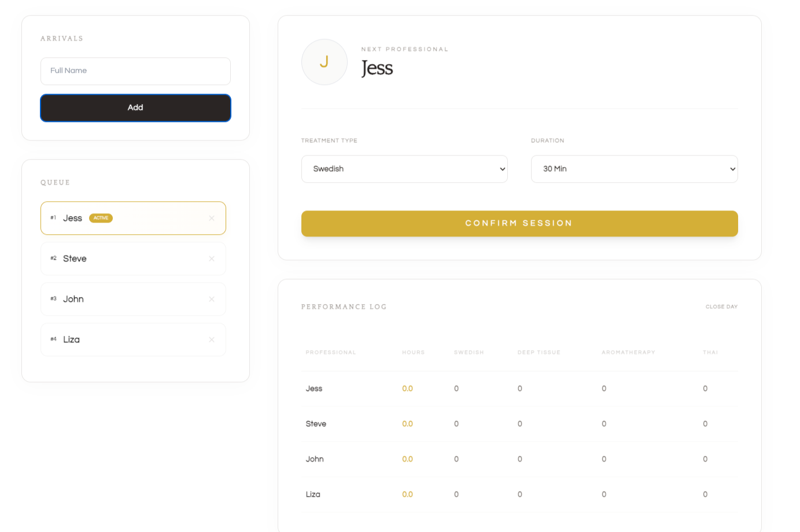Image resolution: width=800 pixels, height=532 pixels.
Task: Click Confirm Session
Action: tap(519, 223)
